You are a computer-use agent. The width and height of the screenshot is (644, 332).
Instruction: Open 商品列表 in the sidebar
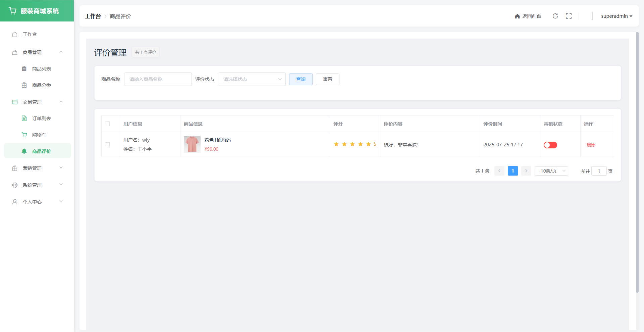[x=41, y=69]
